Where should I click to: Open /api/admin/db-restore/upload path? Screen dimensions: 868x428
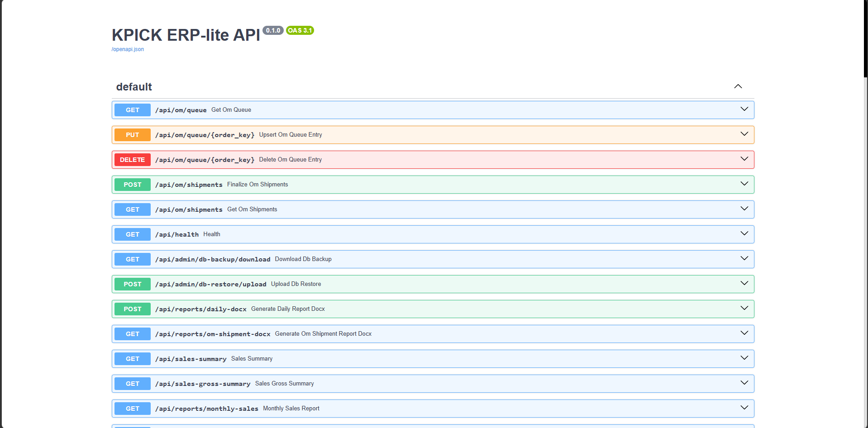coord(211,284)
